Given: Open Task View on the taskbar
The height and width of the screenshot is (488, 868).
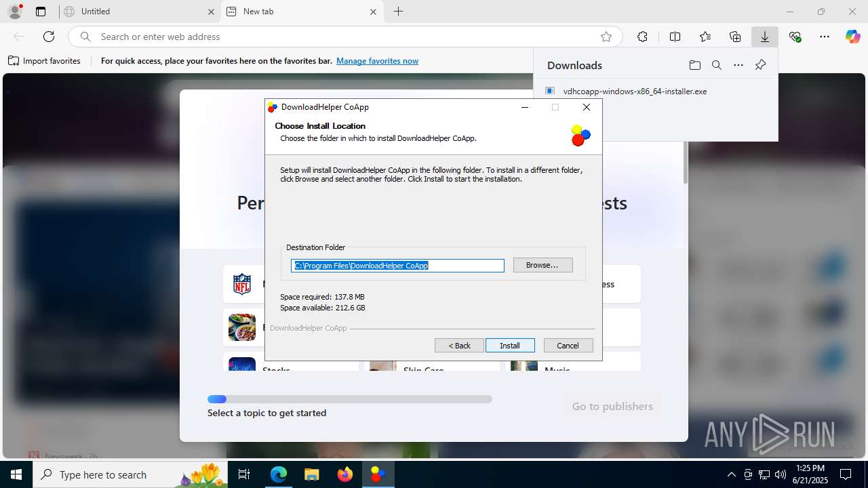Looking at the screenshot, I should pyautogui.click(x=245, y=474).
